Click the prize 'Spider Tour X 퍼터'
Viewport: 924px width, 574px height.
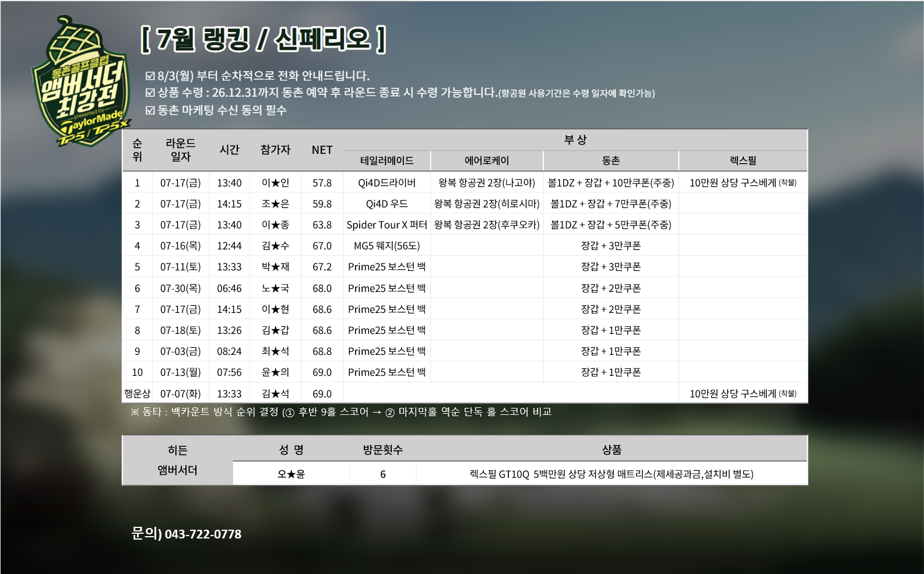point(387,225)
